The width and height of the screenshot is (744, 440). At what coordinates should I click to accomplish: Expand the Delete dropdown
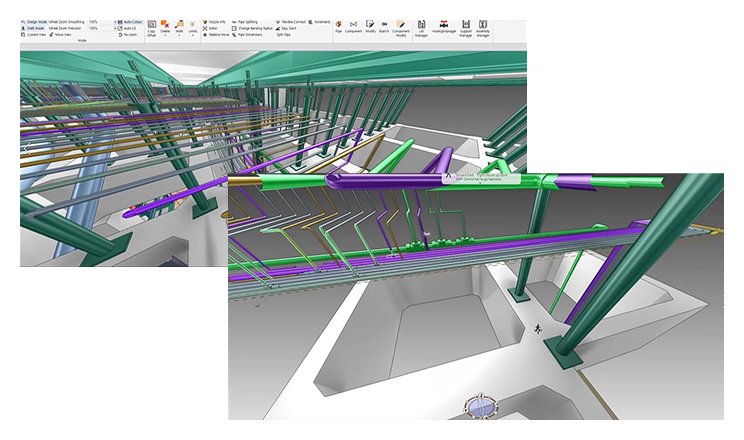pos(165,34)
